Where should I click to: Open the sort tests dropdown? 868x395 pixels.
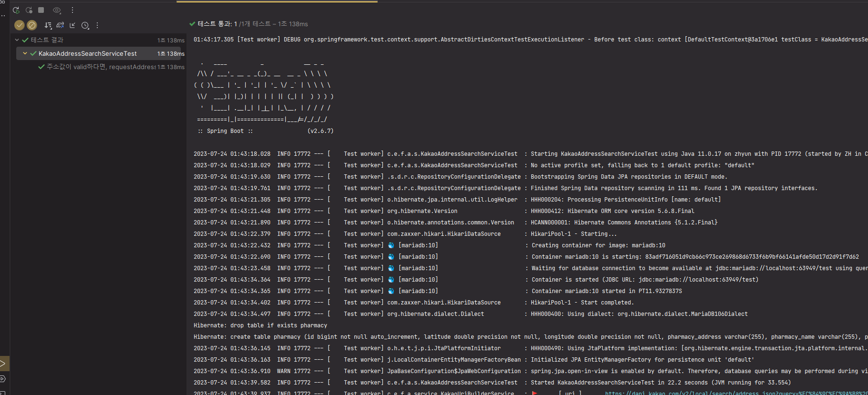click(x=48, y=25)
